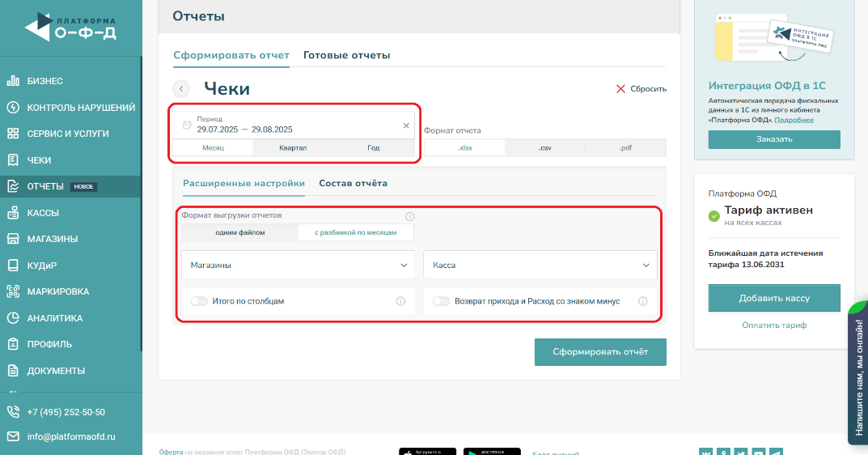
Task: Enable the Итого по столбцам toggle
Action: 199,301
